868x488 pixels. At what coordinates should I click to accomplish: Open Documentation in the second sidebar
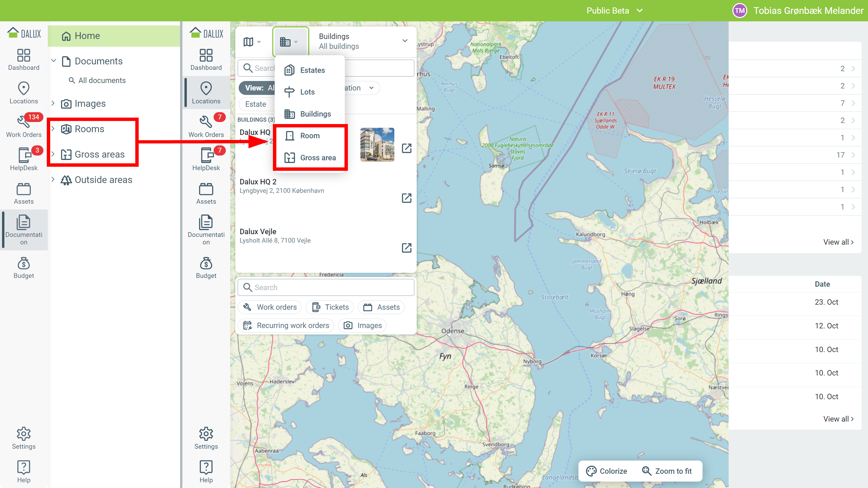click(x=206, y=230)
